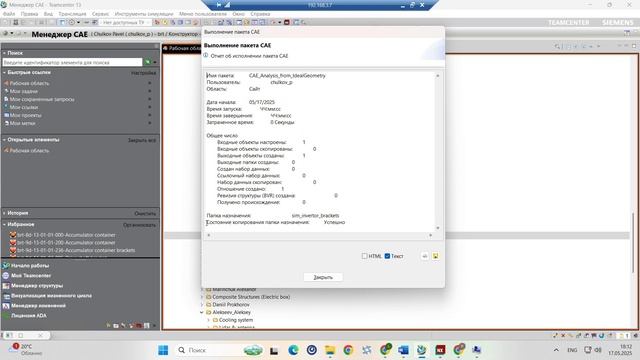
Task: Toggle the Текст report format checkbox
Action: pos(387,256)
